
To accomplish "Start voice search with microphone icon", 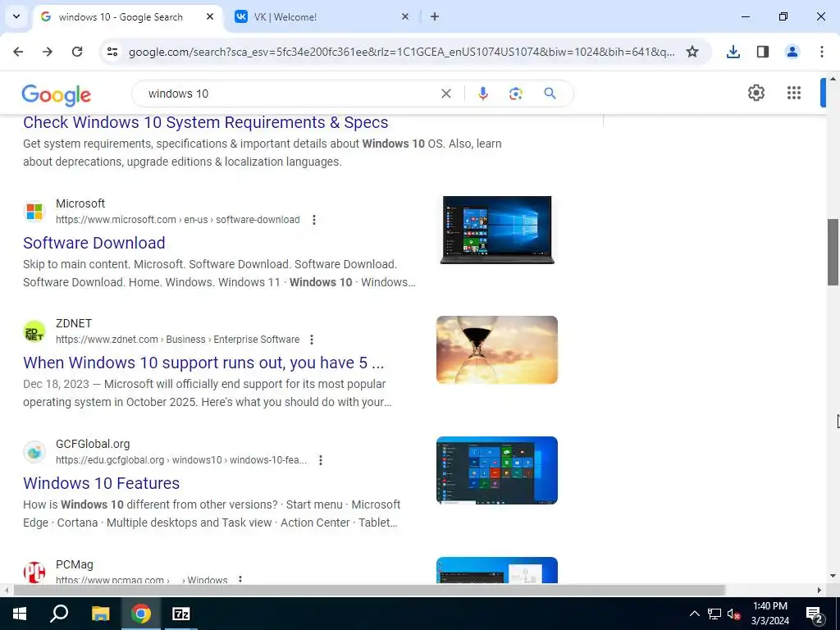I will [482, 94].
